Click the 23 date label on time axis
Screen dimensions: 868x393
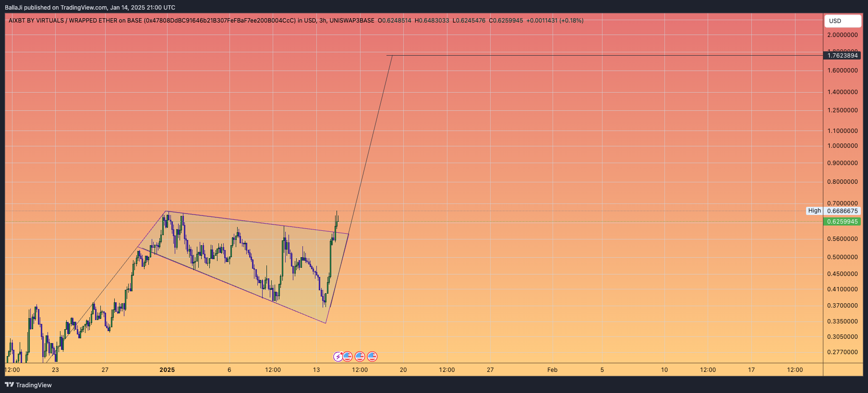(56, 370)
